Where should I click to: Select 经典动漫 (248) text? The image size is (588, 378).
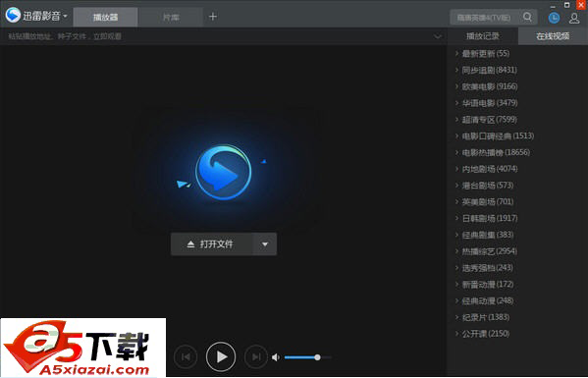point(488,300)
